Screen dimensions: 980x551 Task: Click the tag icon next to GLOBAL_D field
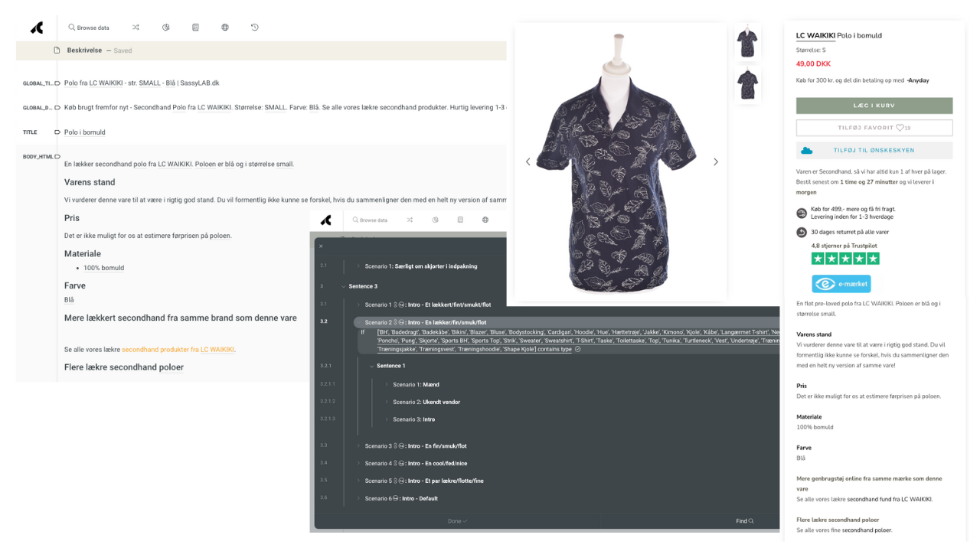(x=57, y=108)
